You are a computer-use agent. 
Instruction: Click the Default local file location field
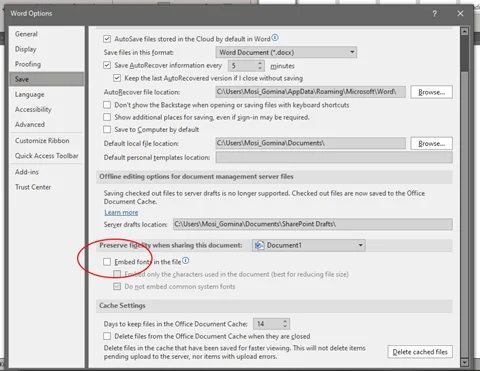coord(311,143)
